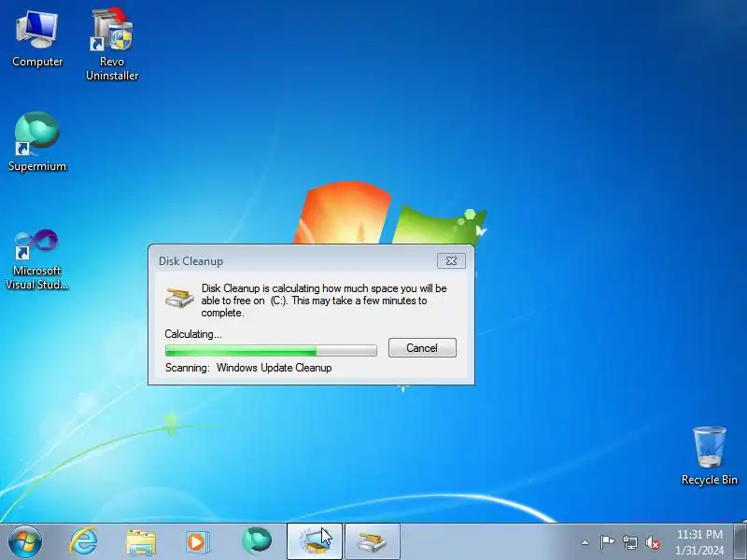
Task: Select the Recycle Bin icon
Action: [709, 456]
